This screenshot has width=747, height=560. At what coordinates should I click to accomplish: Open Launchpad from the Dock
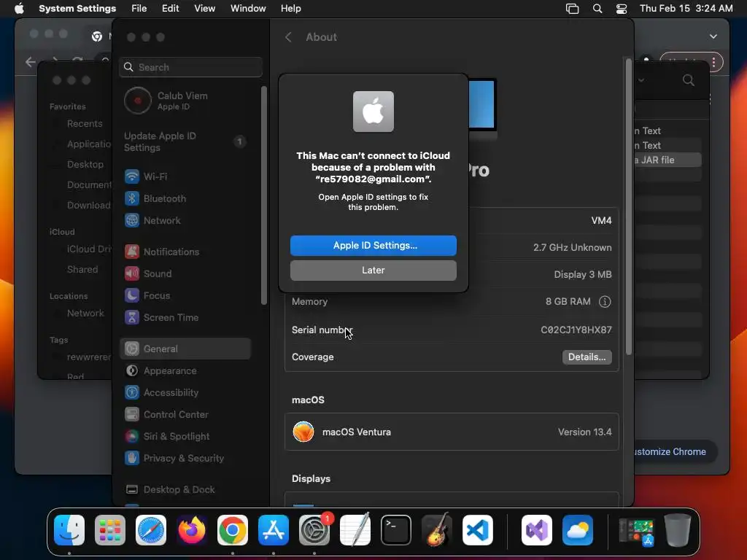coord(110,530)
